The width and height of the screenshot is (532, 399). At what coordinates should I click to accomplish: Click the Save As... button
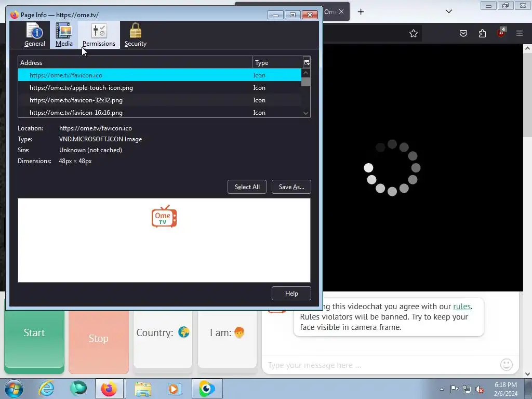[x=291, y=187]
